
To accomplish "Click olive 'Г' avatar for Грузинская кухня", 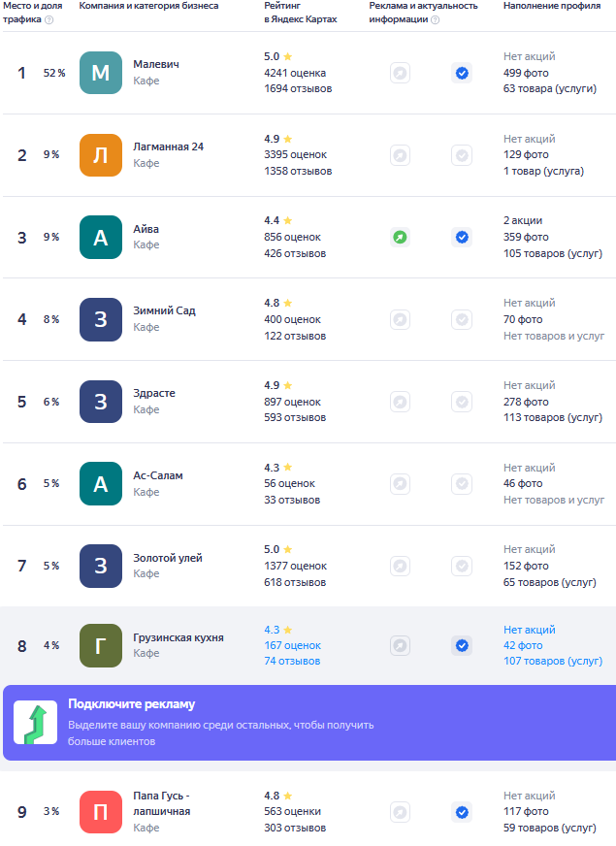I will (x=101, y=645).
